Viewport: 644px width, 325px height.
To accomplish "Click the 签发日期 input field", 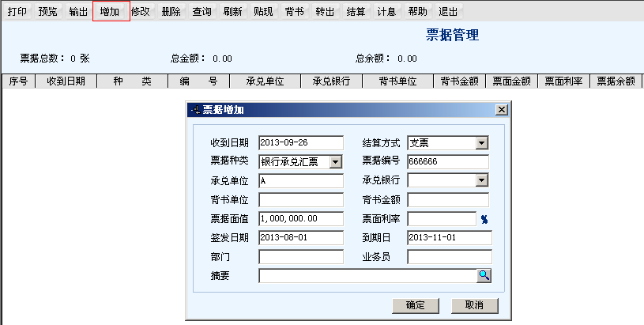I will coord(301,238).
